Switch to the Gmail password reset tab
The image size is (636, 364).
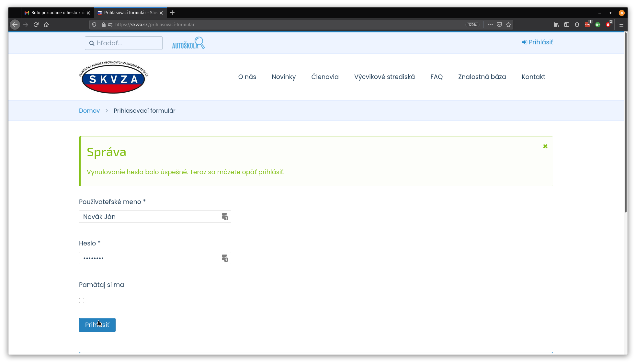(x=55, y=13)
